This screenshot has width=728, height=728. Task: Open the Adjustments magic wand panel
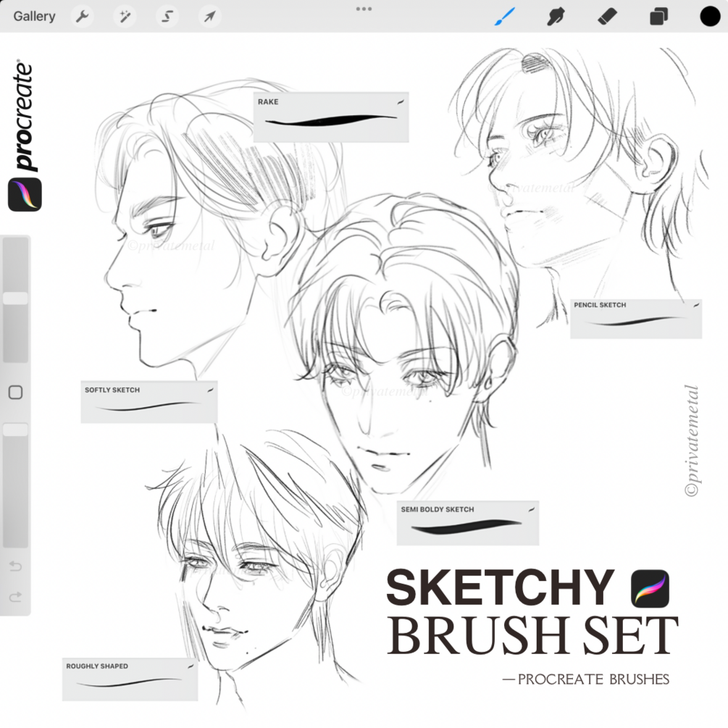tap(123, 16)
